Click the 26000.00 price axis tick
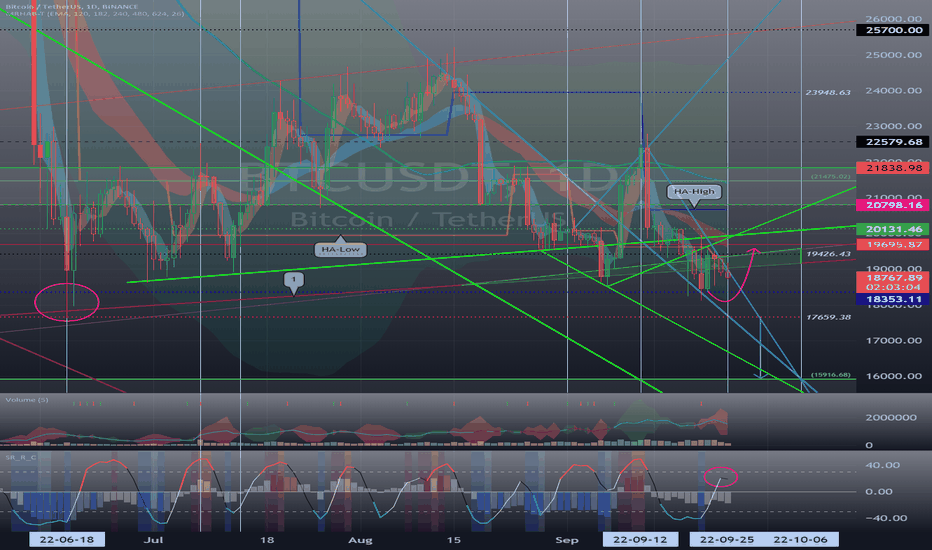Image resolution: width=932 pixels, height=550 pixels. pyautogui.click(x=893, y=19)
